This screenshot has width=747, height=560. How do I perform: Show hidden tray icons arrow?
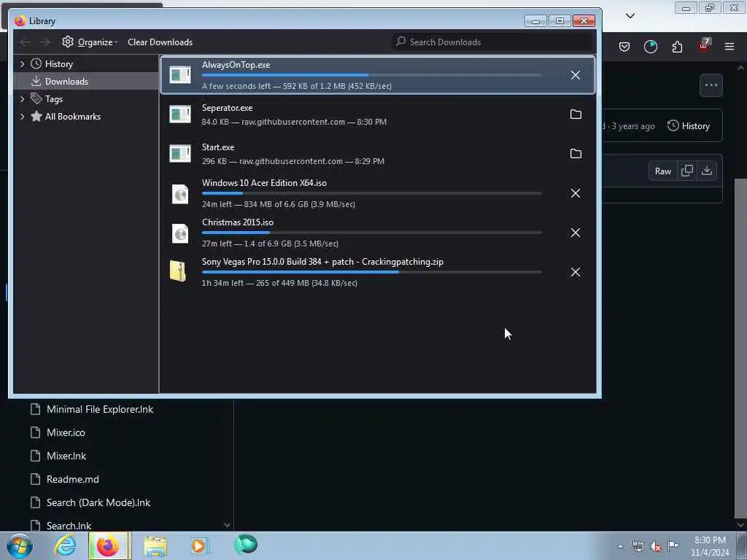coord(620,547)
